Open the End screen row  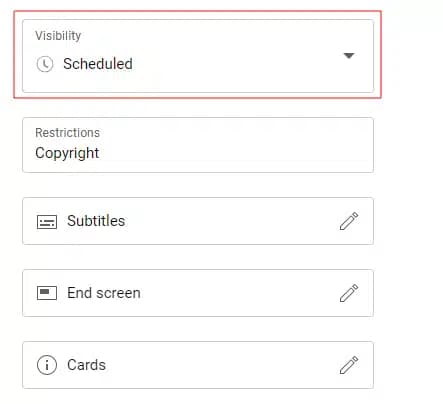coord(198,293)
